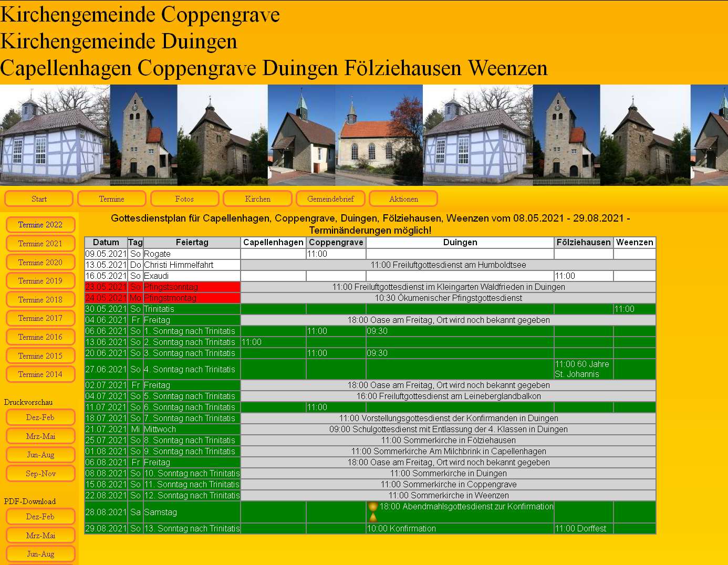Select the Trinitatis feast cell

[192, 309]
